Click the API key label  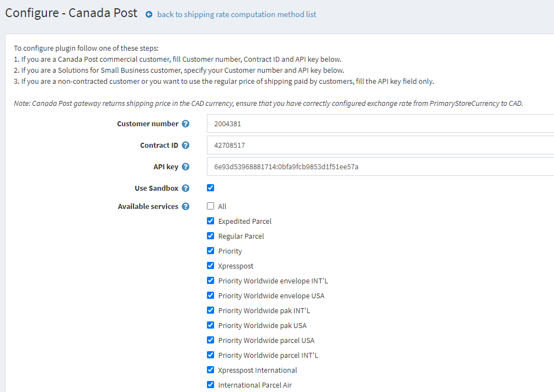pyautogui.click(x=166, y=167)
